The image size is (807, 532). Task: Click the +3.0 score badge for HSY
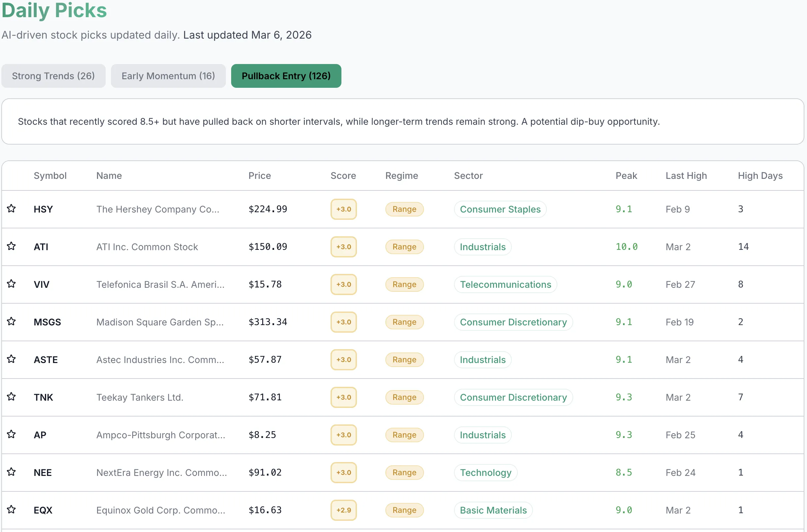pyautogui.click(x=344, y=209)
